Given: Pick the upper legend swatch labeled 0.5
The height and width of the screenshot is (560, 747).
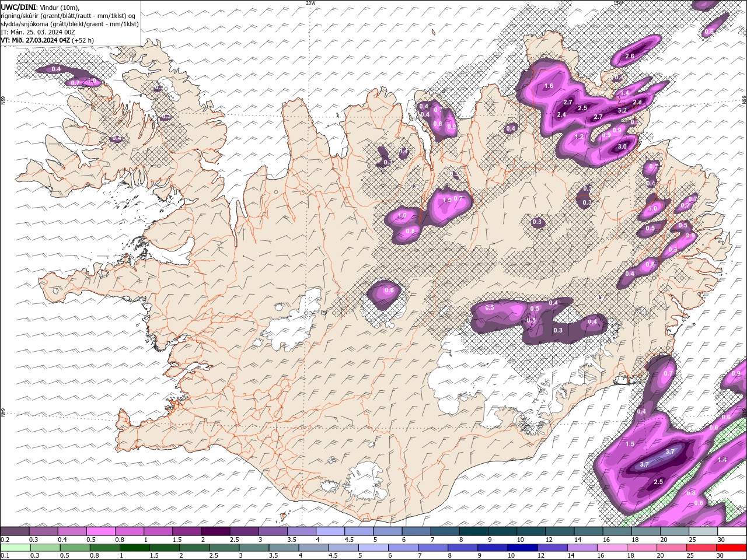Looking at the screenshot, I should point(100,531).
